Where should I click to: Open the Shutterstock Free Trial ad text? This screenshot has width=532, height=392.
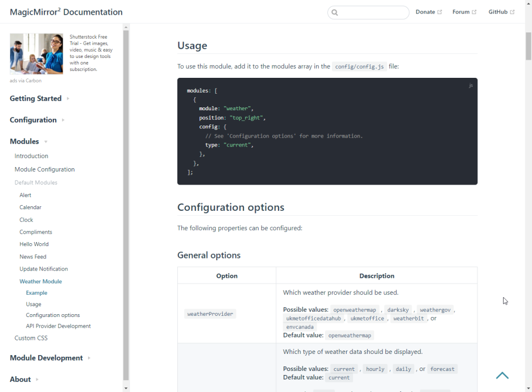coord(91,53)
